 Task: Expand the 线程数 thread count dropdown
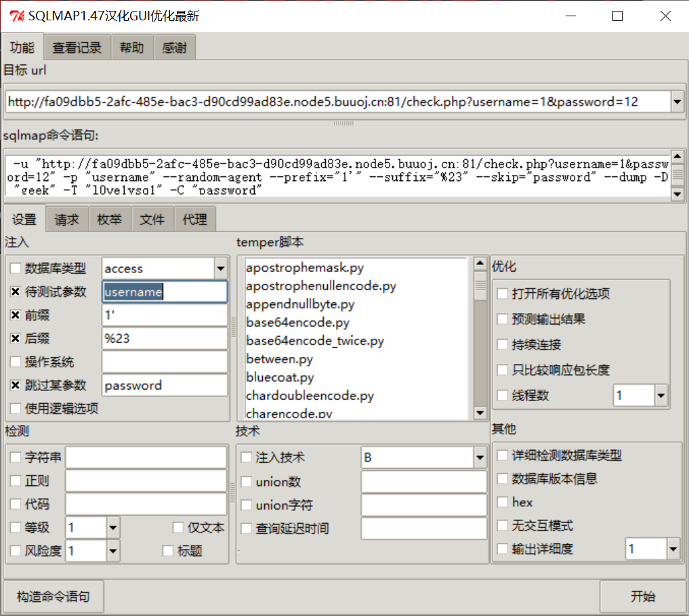tap(661, 395)
